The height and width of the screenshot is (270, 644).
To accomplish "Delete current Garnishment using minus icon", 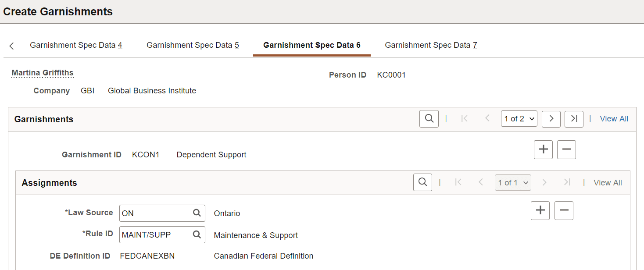I will 566,149.
